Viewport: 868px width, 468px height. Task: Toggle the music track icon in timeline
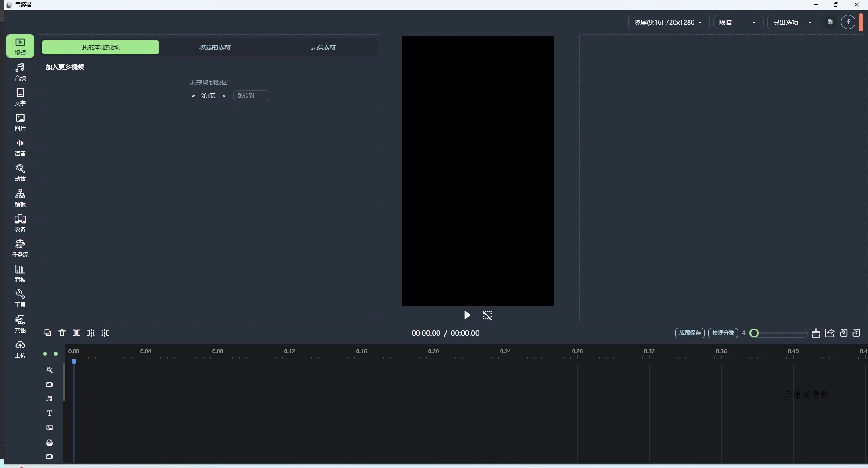(x=49, y=399)
